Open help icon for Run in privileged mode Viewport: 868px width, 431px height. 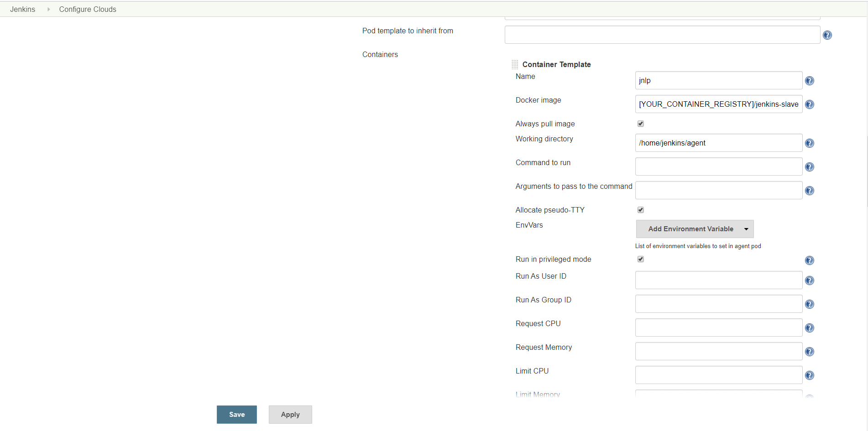[809, 260]
